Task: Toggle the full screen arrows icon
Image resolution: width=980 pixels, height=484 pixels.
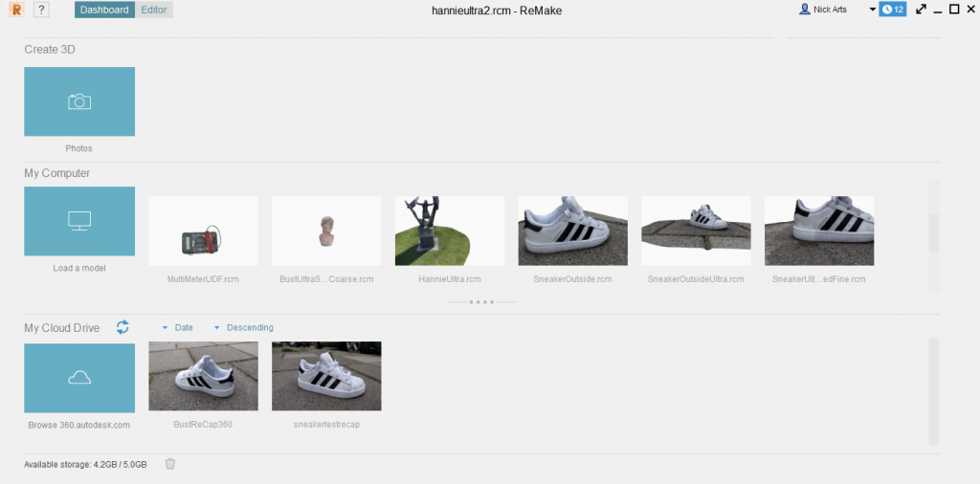Action: (x=921, y=10)
